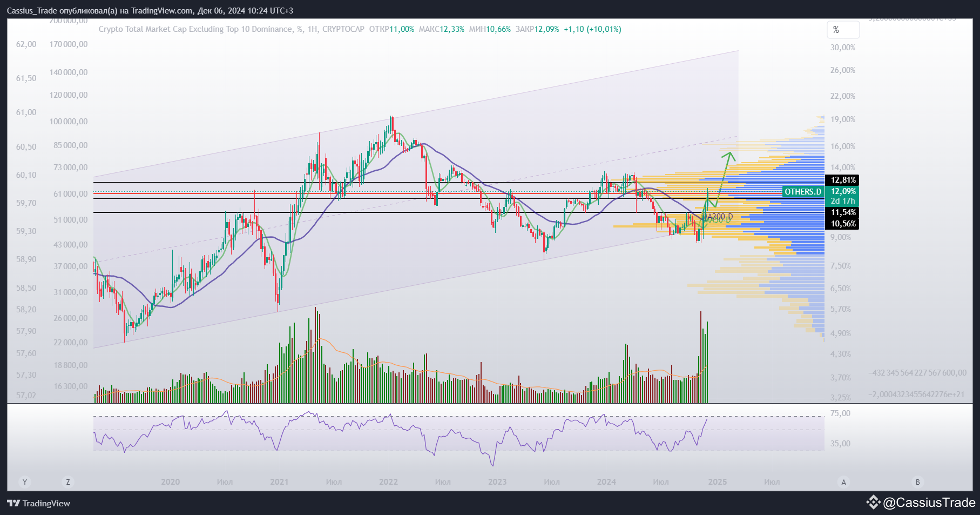Click the CRYPTOCAP exchange text in legend
The image size is (980, 515).
pos(343,29)
